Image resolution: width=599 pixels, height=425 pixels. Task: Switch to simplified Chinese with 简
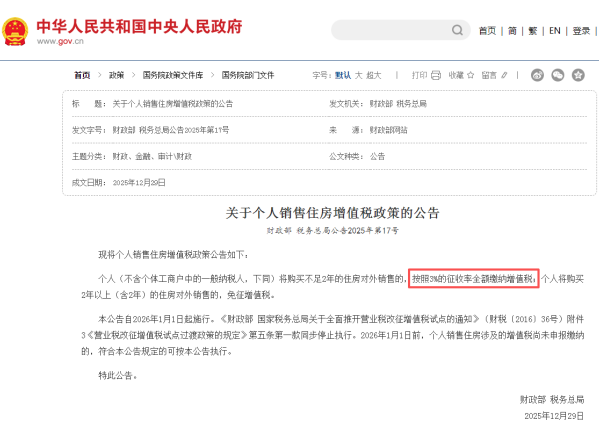point(512,31)
